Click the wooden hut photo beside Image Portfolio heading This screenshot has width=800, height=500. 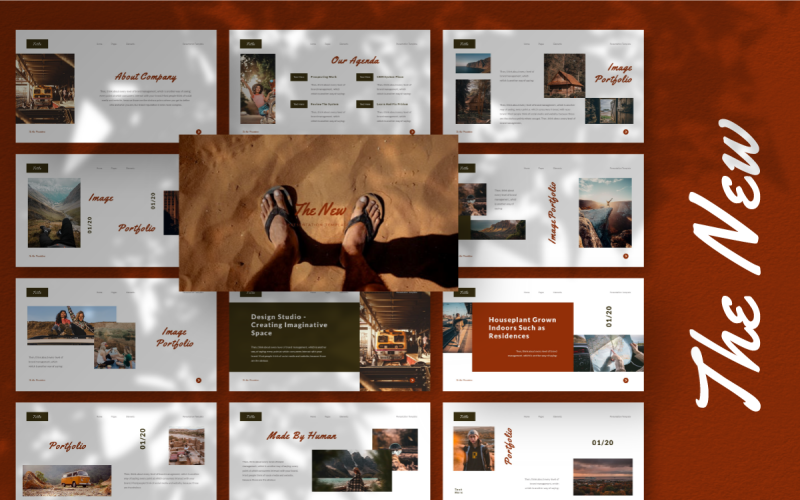564,76
